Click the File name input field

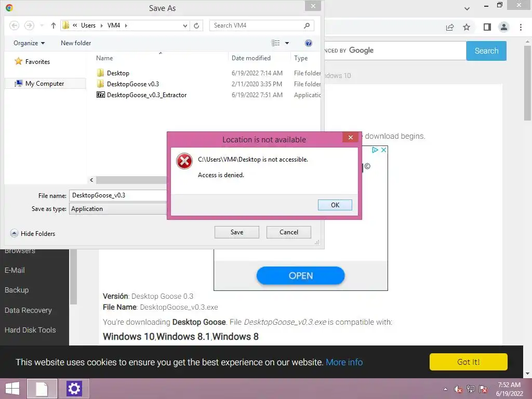pyautogui.click(x=118, y=195)
